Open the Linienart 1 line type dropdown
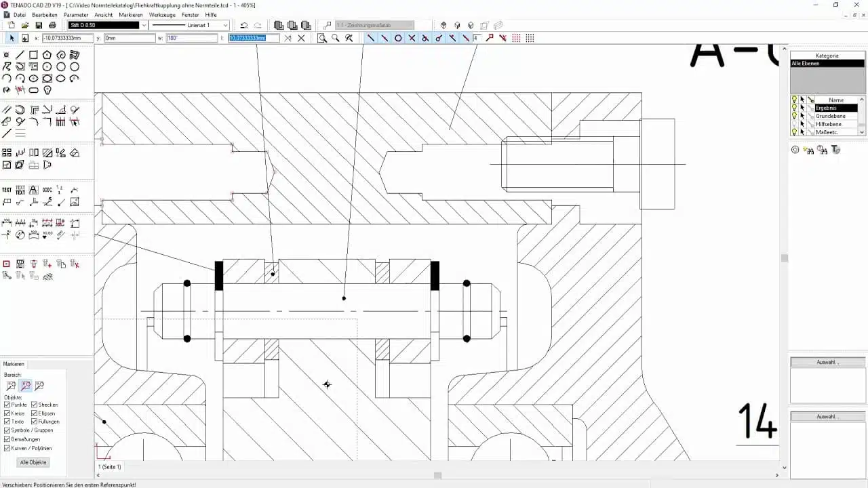Viewport: 868px width, 488px height. click(x=226, y=25)
